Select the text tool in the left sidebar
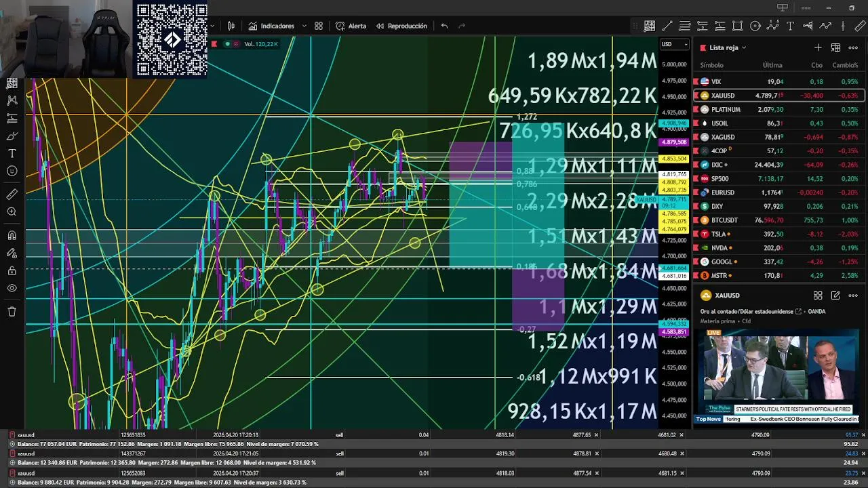 pyautogui.click(x=12, y=153)
